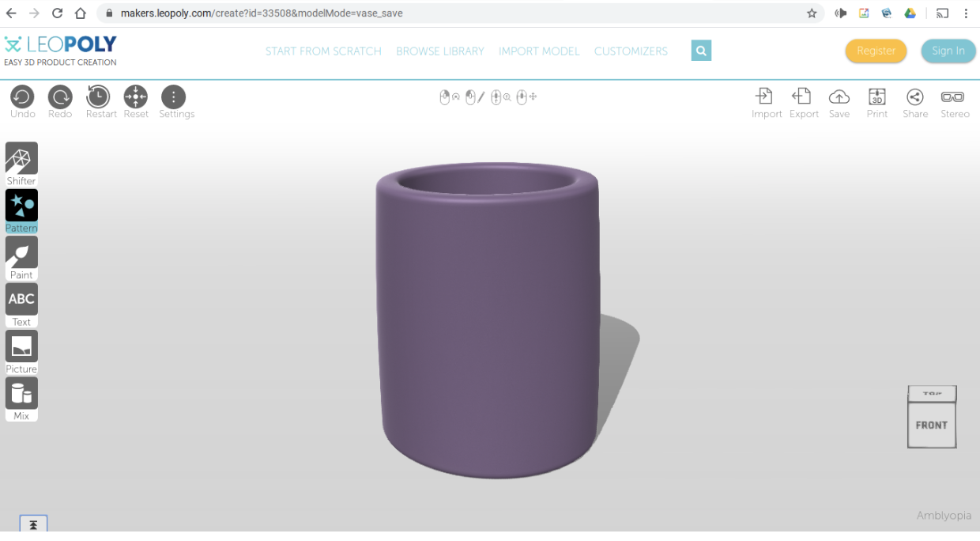Go to browser home page icon

tap(80, 13)
